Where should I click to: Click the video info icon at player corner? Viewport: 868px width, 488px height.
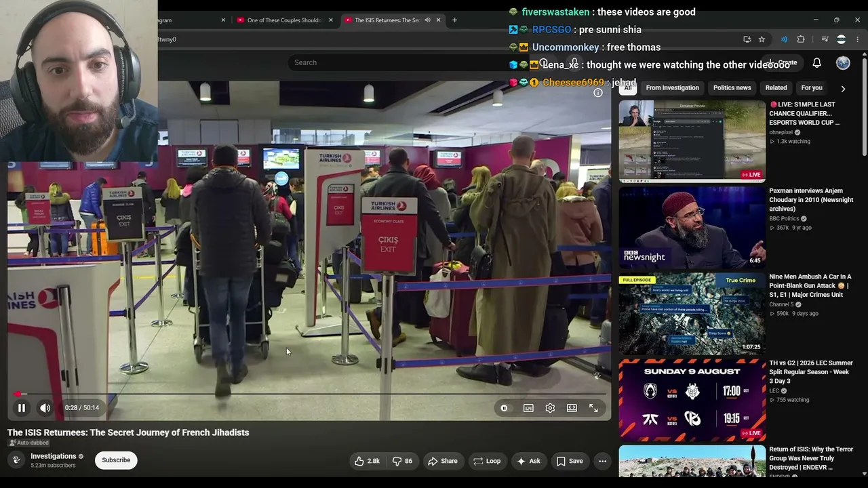598,92
